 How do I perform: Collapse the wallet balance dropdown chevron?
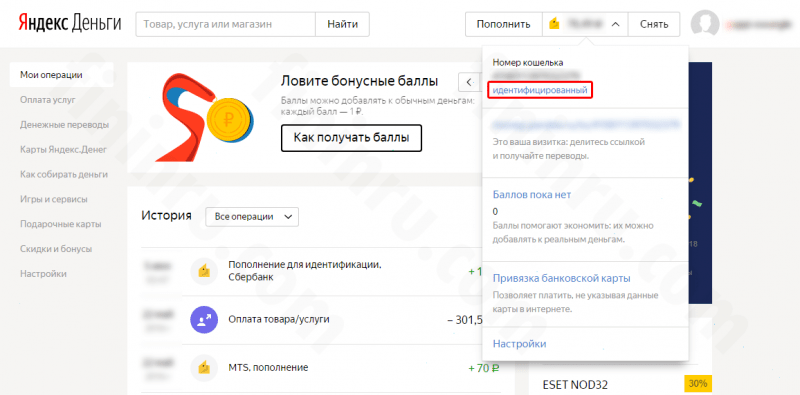click(616, 24)
